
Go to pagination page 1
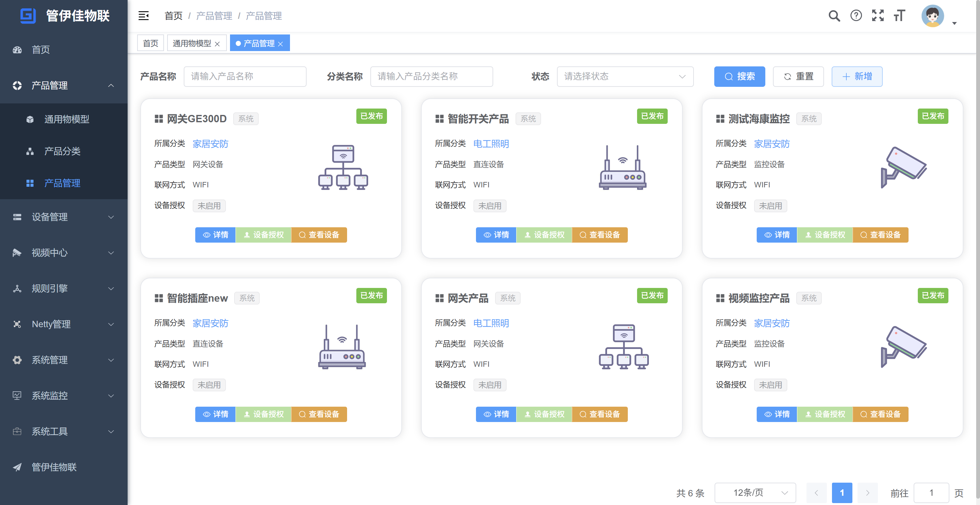coord(842,493)
